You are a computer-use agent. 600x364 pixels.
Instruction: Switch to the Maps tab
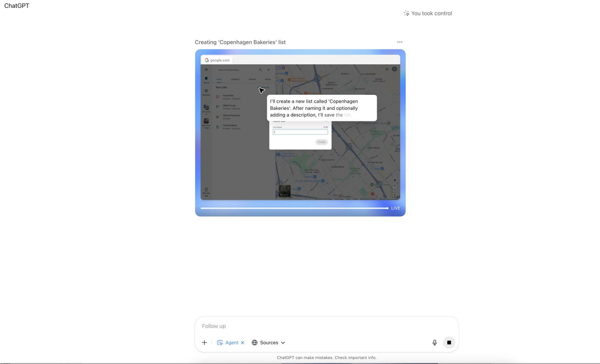coord(268,79)
